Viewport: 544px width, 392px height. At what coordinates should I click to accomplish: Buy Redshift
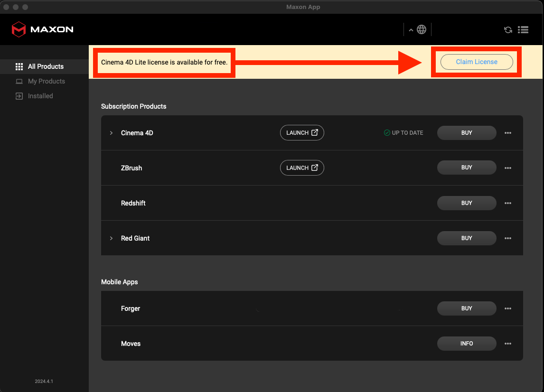coord(466,203)
